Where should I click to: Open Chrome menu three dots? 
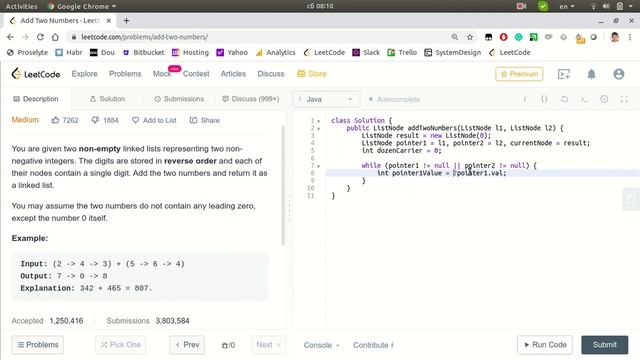tap(630, 37)
